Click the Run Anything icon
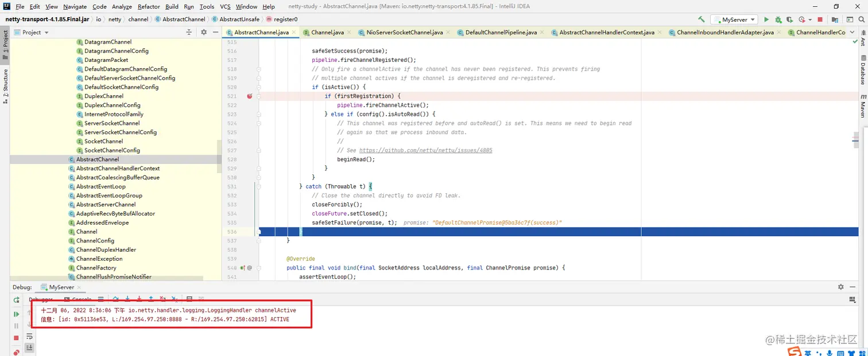868x356 pixels. click(850, 19)
